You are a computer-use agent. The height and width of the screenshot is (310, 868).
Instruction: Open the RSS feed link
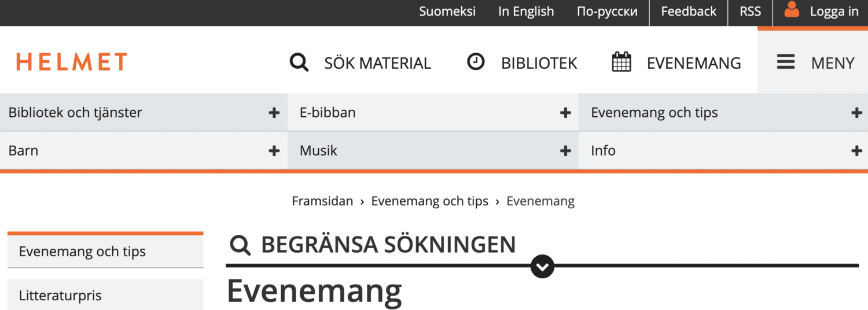point(751,12)
